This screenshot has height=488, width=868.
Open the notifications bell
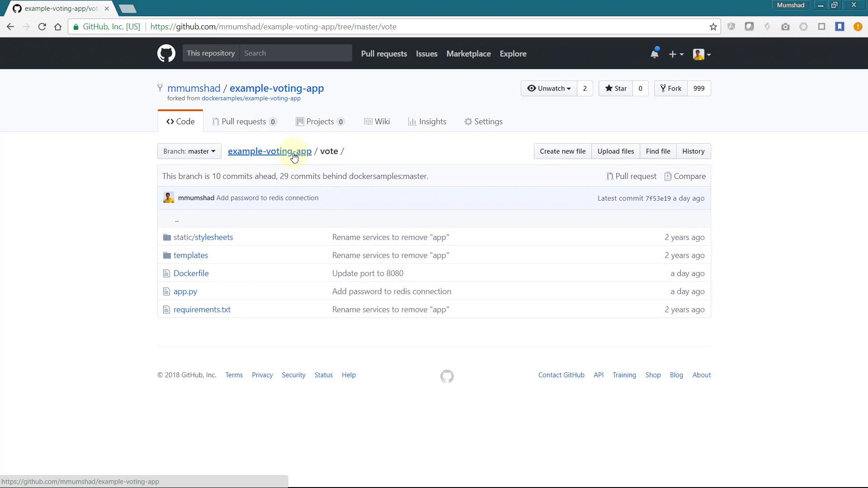pyautogui.click(x=654, y=54)
